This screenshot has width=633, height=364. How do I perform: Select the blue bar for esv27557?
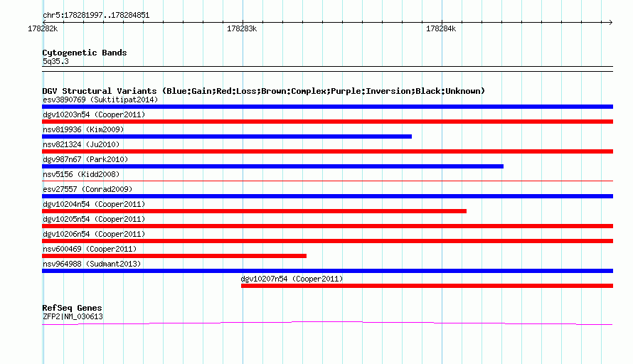327,196
